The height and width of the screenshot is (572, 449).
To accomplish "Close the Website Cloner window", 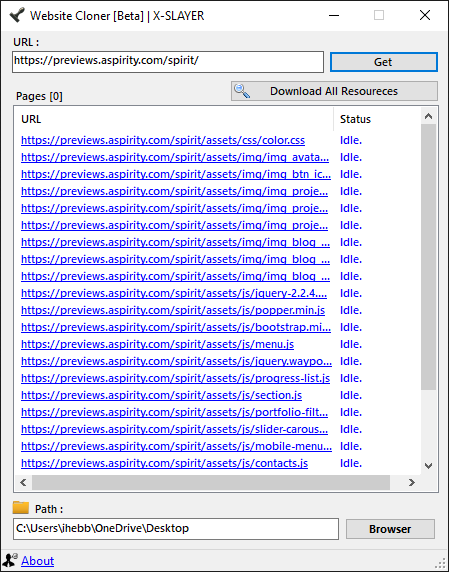I will point(425,15).
